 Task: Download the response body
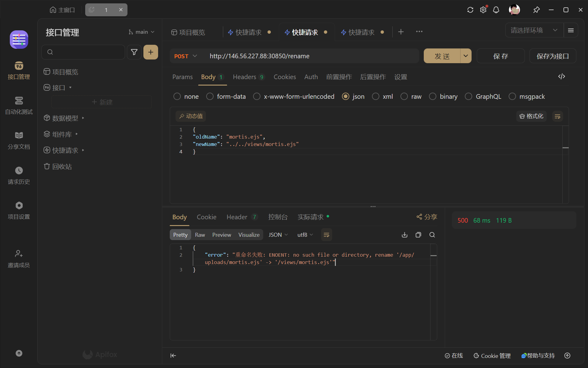(404, 235)
